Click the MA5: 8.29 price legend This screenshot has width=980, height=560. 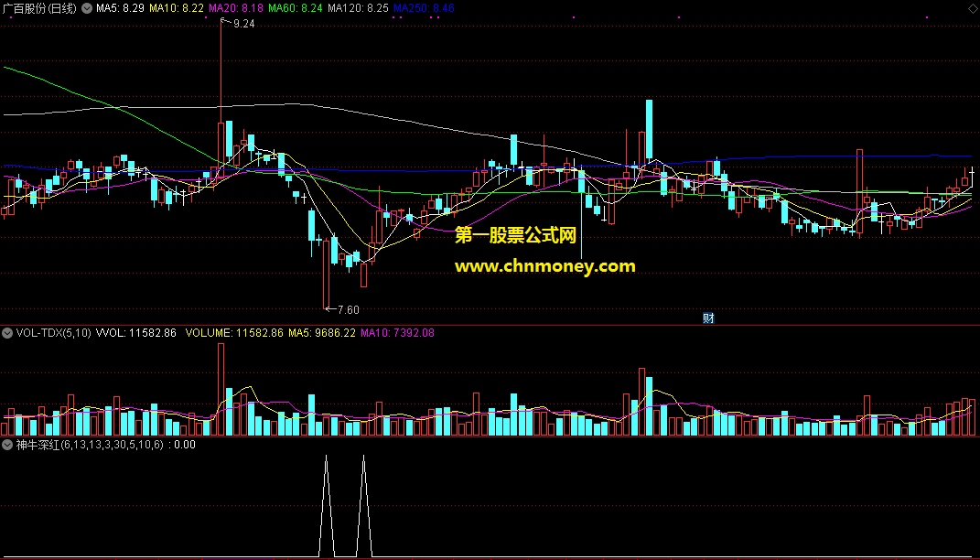coord(120,8)
